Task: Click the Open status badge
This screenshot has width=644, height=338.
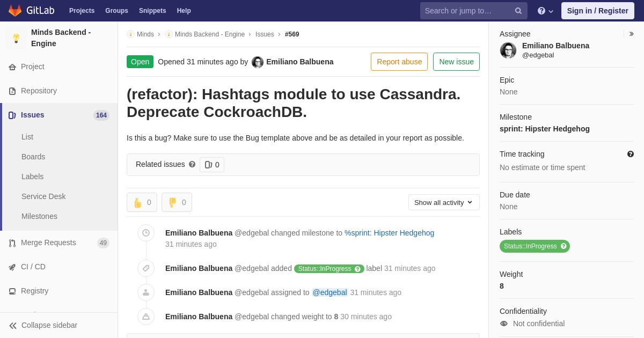Action: click(140, 62)
